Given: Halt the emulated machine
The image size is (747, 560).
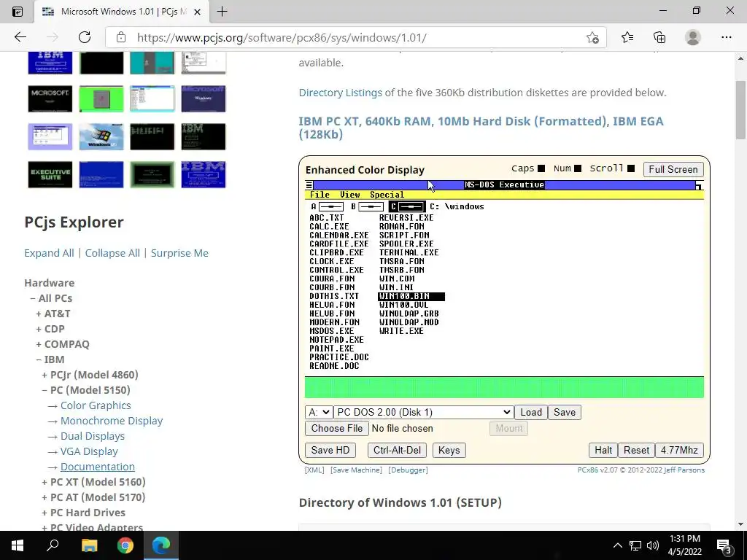Looking at the screenshot, I should coord(603,450).
